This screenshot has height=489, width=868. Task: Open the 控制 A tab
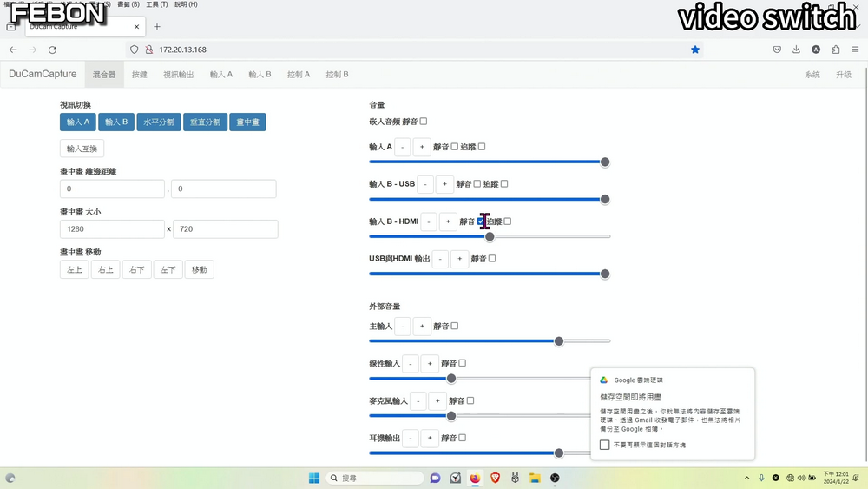(299, 74)
